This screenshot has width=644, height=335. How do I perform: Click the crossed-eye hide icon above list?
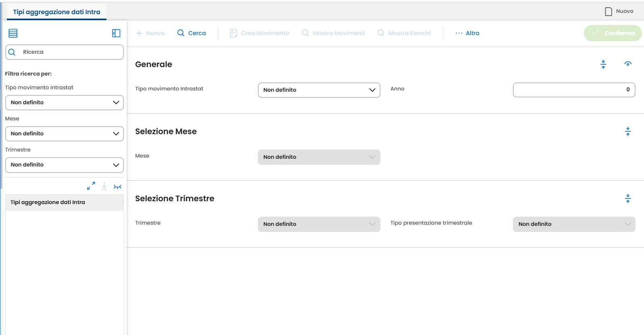117,187
